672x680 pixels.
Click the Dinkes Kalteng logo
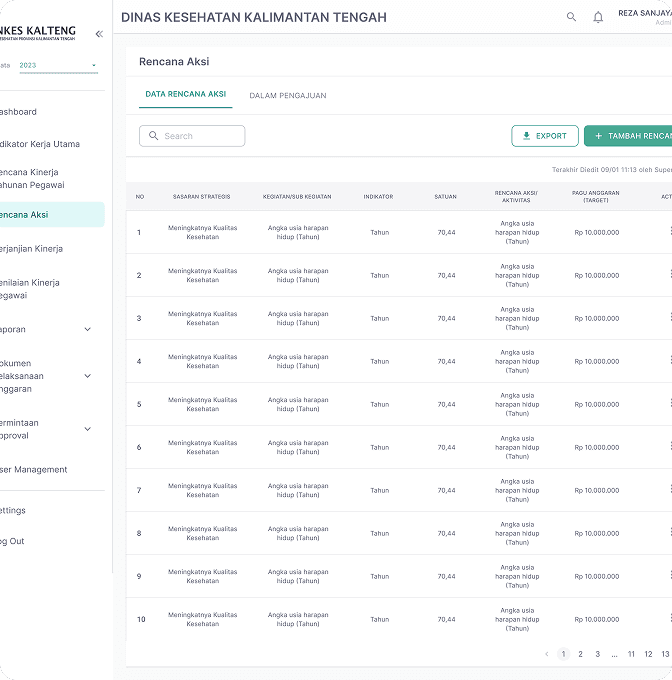(x=37, y=33)
